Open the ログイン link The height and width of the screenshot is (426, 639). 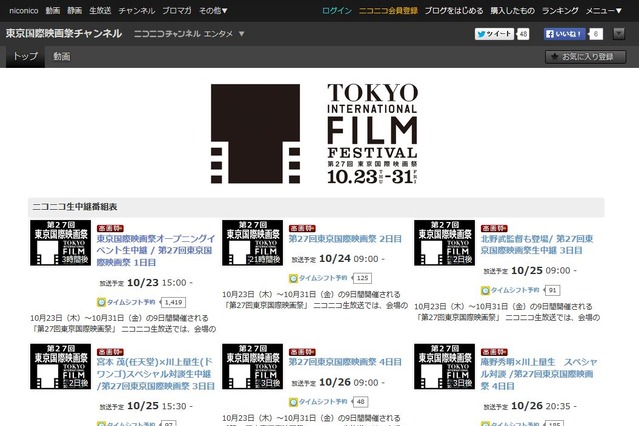click(x=336, y=9)
